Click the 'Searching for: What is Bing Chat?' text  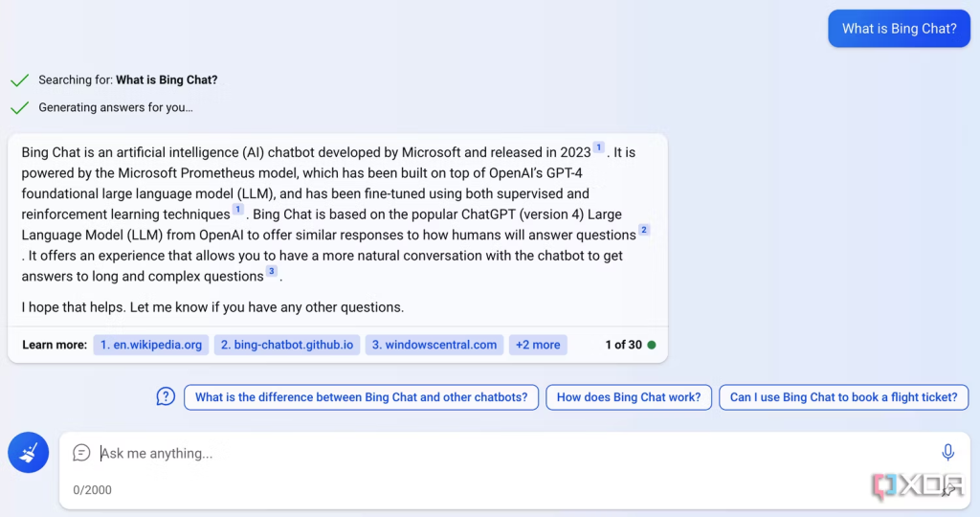(128, 80)
